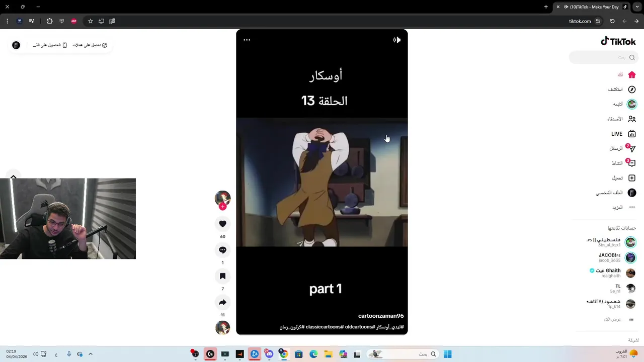This screenshot has width=644, height=362.
Task: Like the video with the heart icon
Action: [222, 224]
